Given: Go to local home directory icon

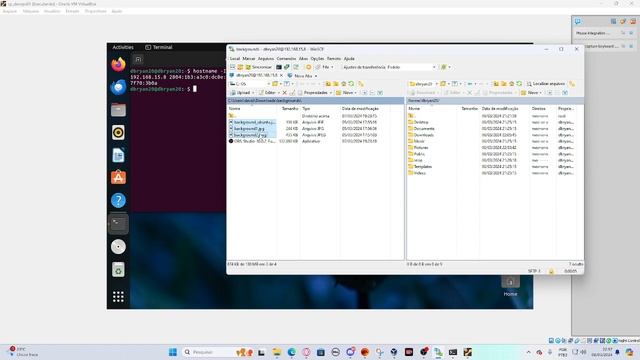Looking at the screenshot, I should click(344, 84).
